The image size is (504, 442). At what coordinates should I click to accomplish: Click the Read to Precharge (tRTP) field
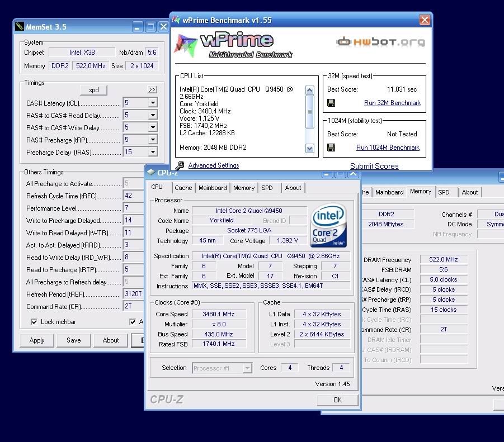point(133,269)
